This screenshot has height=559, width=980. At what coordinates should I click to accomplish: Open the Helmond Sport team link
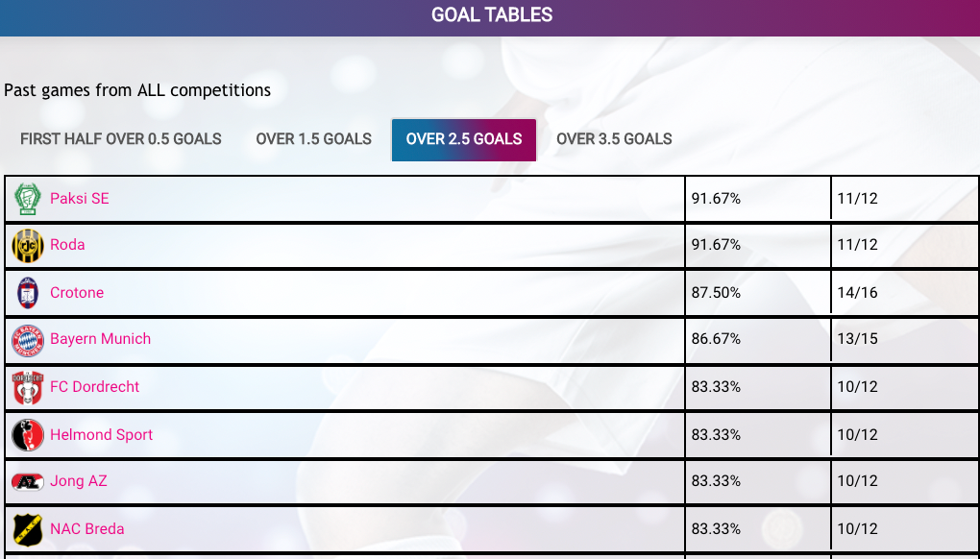[101, 435]
